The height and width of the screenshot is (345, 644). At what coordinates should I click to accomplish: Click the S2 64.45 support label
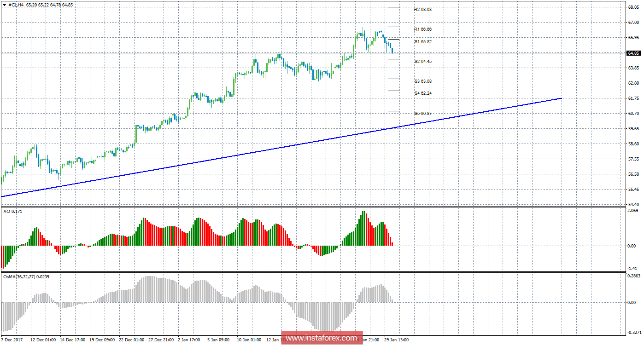[423, 61]
